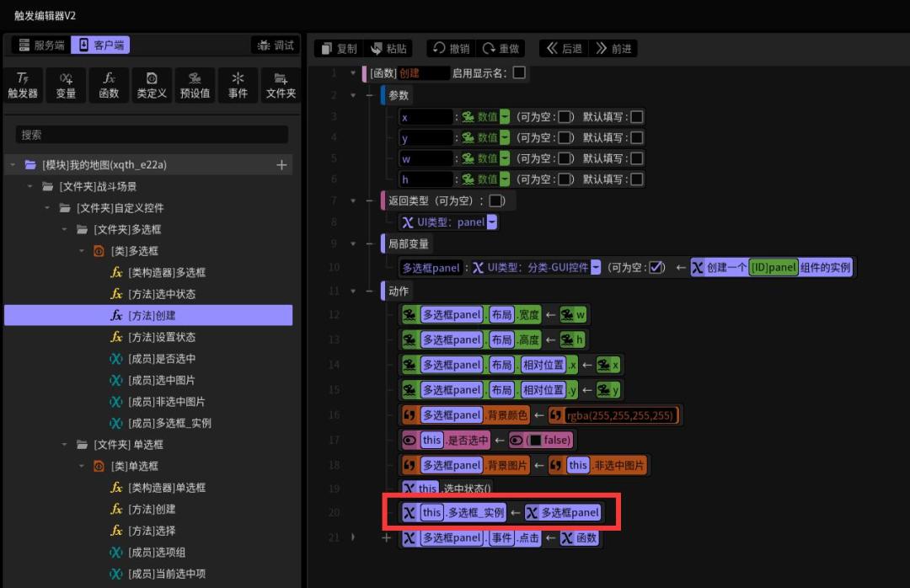
Task: Open the 数值 type dropdown for parameter y
Action: [505, 137]
